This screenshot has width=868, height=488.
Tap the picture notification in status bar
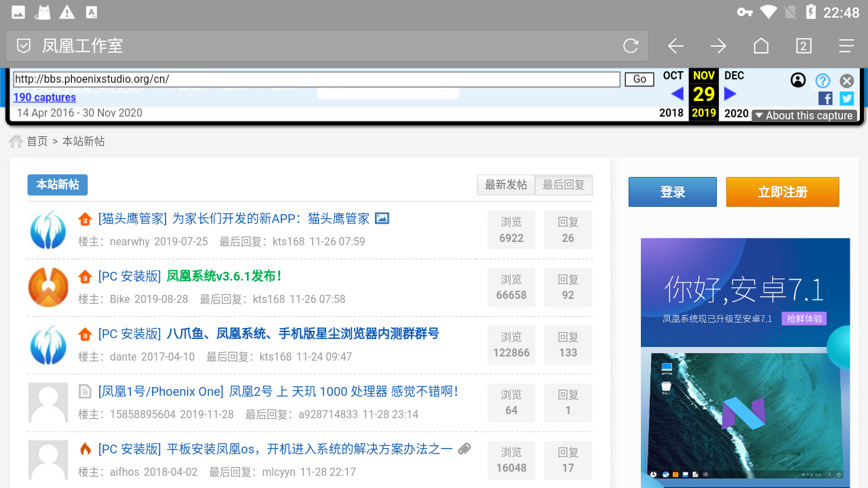pyautogui.click(x=19, y=12)
